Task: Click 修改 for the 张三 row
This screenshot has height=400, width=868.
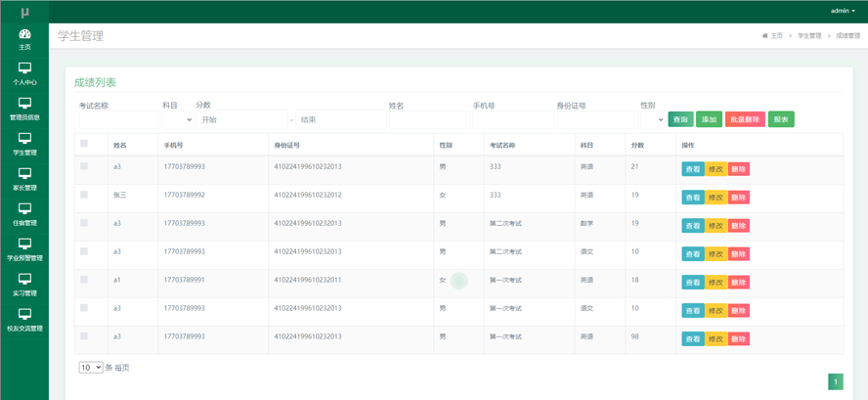Action: pyautogui.click(x=716, y=198)
